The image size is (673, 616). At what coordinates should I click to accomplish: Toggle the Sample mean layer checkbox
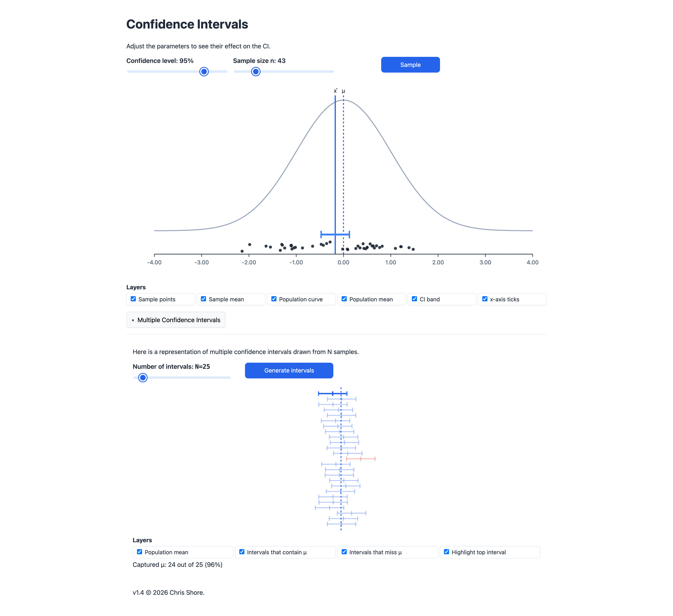tap(203, 299)
